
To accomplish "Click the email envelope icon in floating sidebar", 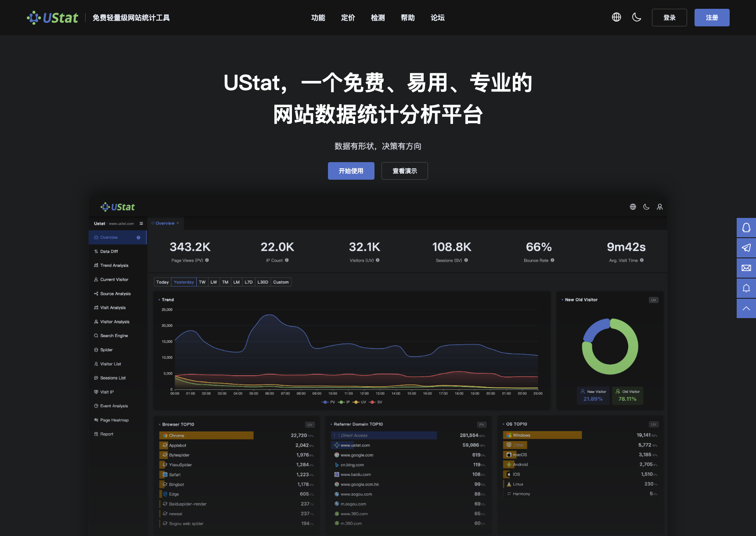I will (x=746, y=268).
